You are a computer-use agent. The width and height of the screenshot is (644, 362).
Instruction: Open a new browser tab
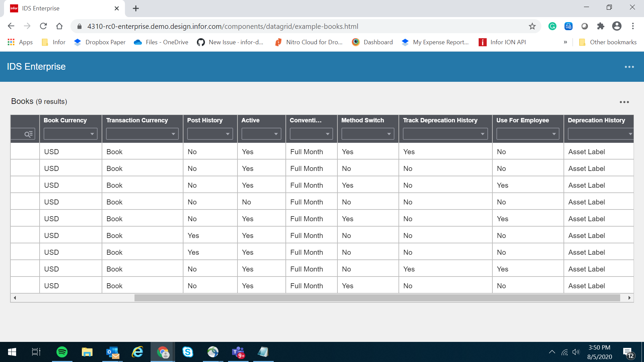(136, 8)
